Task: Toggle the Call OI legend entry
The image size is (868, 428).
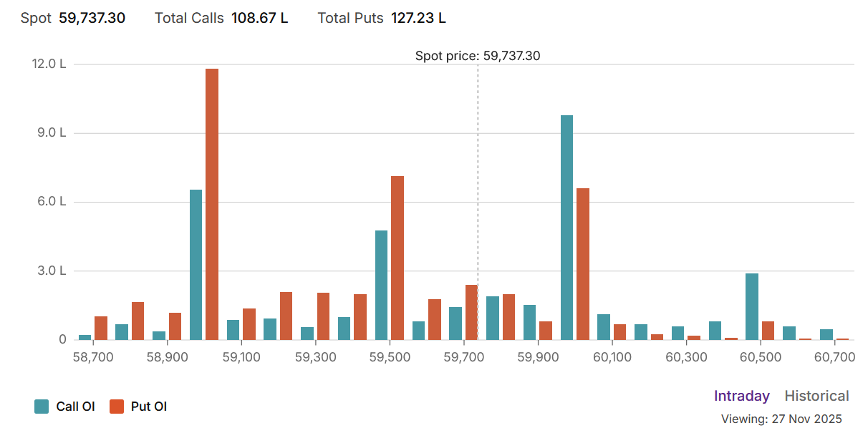Action: (x=64, y=407)
